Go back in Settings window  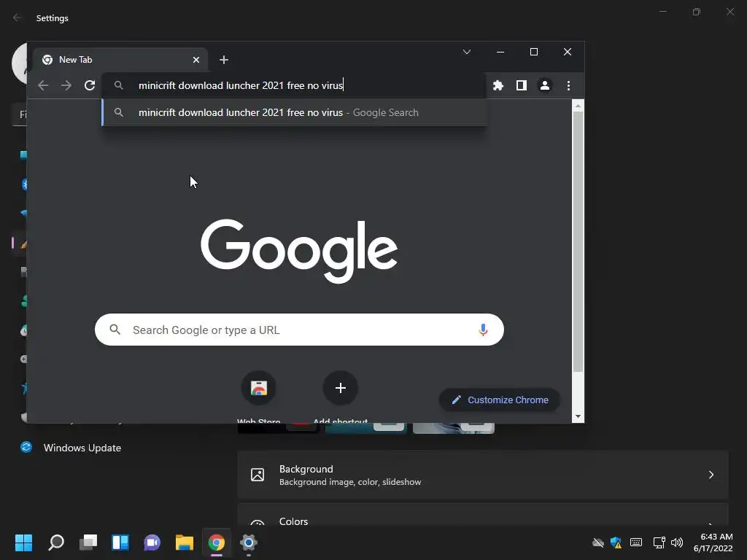[x=18, y=17]
